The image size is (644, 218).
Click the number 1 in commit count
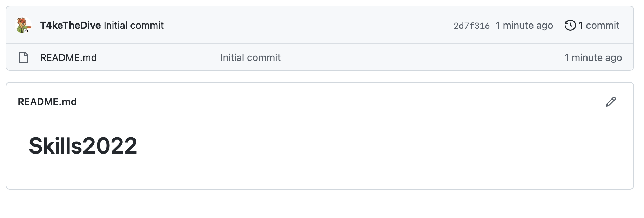(581, 25)
